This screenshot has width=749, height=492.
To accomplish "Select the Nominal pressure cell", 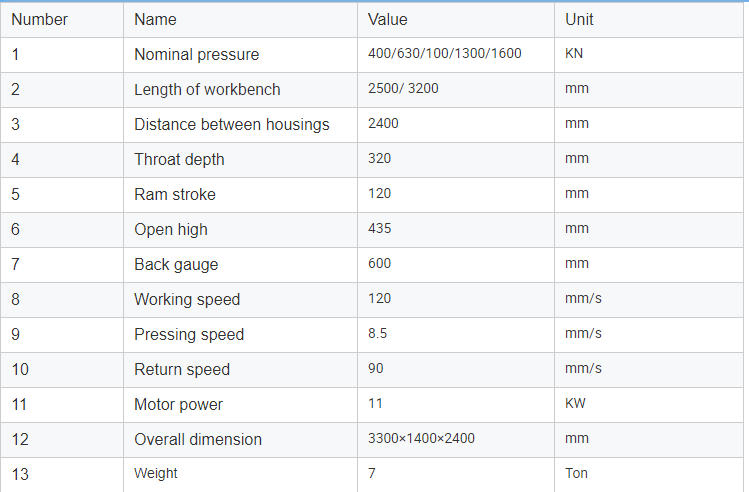I will [196, 55].
